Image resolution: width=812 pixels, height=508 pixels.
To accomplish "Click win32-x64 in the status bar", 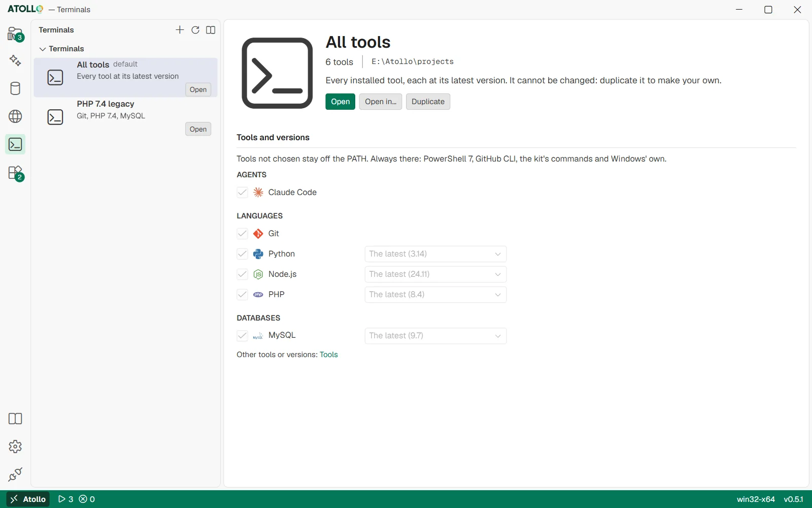I will (756, 499).
